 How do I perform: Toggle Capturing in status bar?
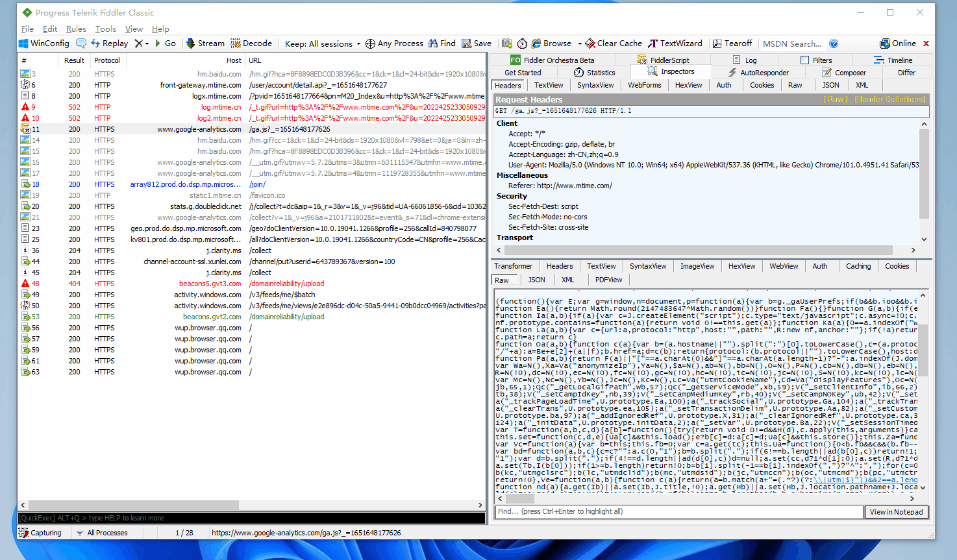(x=40, y=533)
